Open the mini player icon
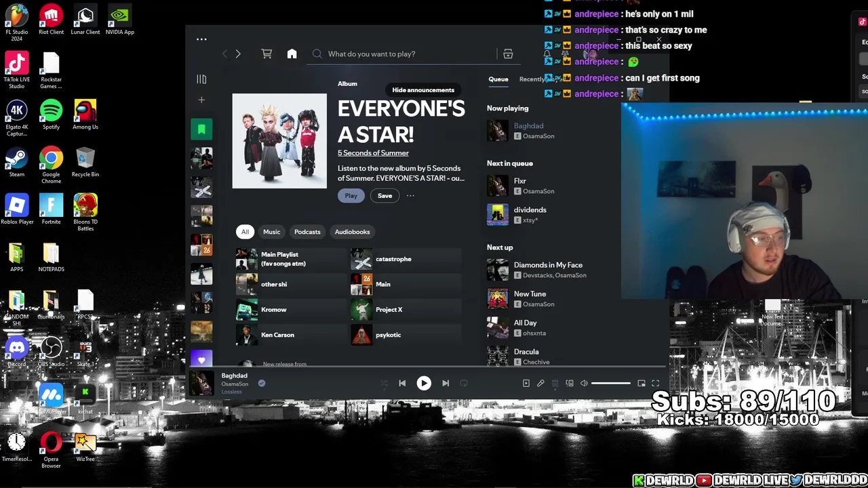The image size is (868, 488). (642, 384)
